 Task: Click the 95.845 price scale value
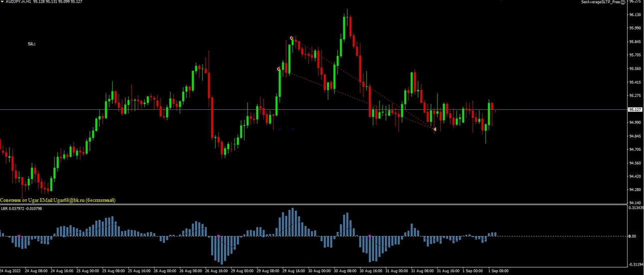(635, 41)
